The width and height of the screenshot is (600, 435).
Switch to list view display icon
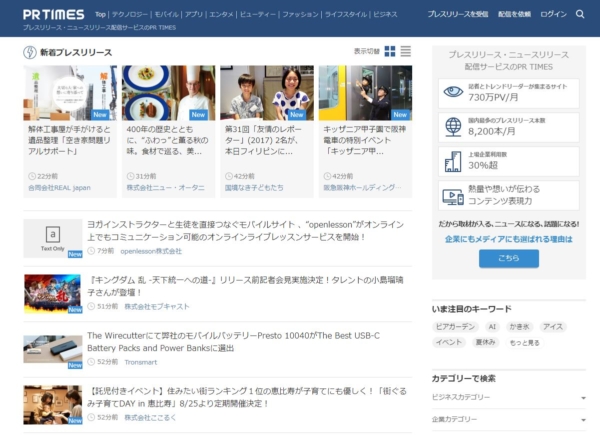[405, 51]
